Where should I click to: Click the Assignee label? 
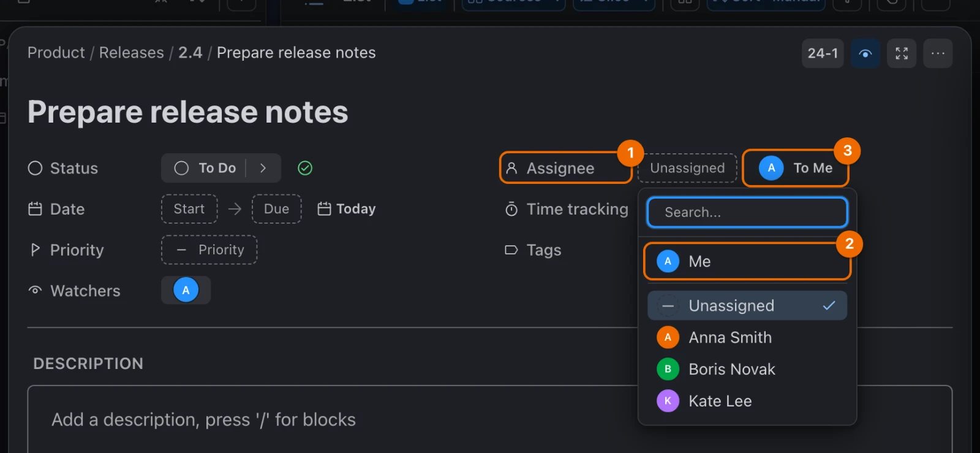560,168
